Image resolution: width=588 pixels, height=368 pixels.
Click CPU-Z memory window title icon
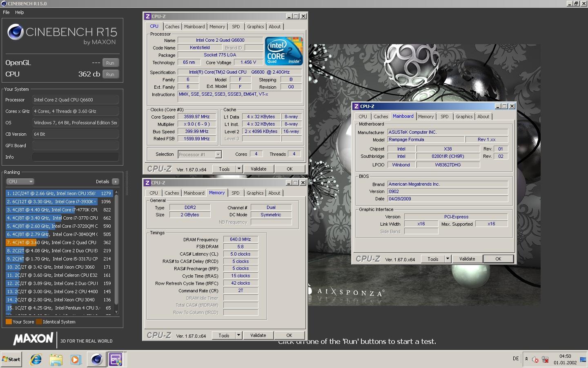(x=147, y=183)
